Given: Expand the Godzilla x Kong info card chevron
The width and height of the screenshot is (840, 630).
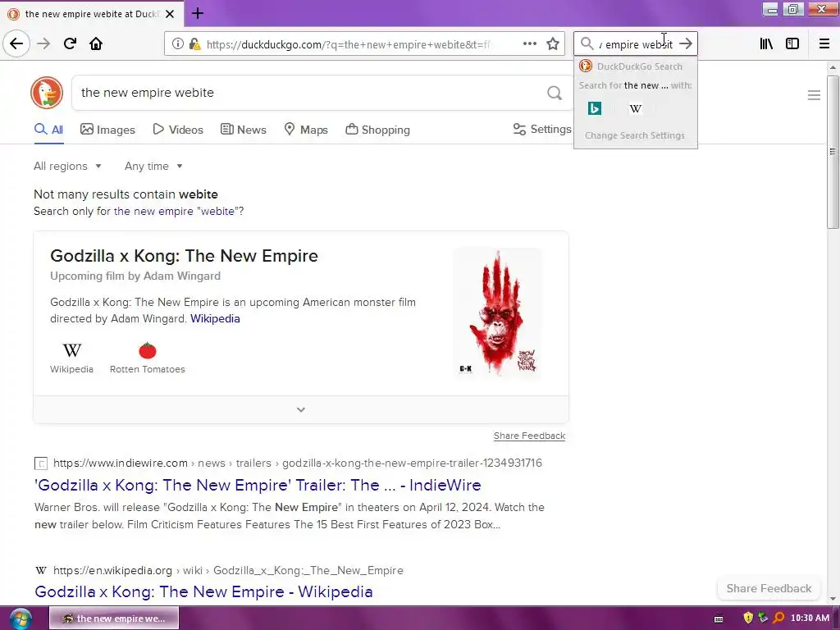Looking at the screenshot, I should 301,410.
